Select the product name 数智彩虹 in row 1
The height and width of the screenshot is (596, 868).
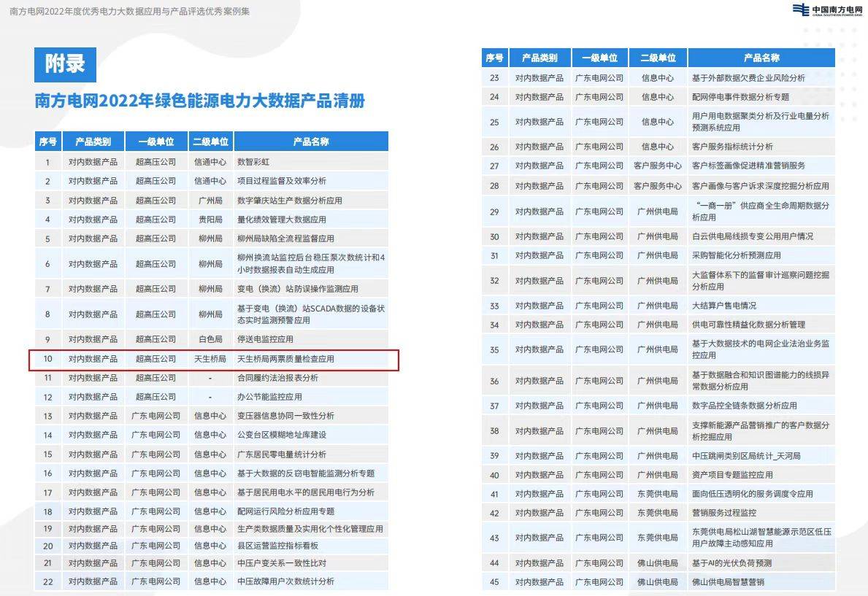coord(253,162)
